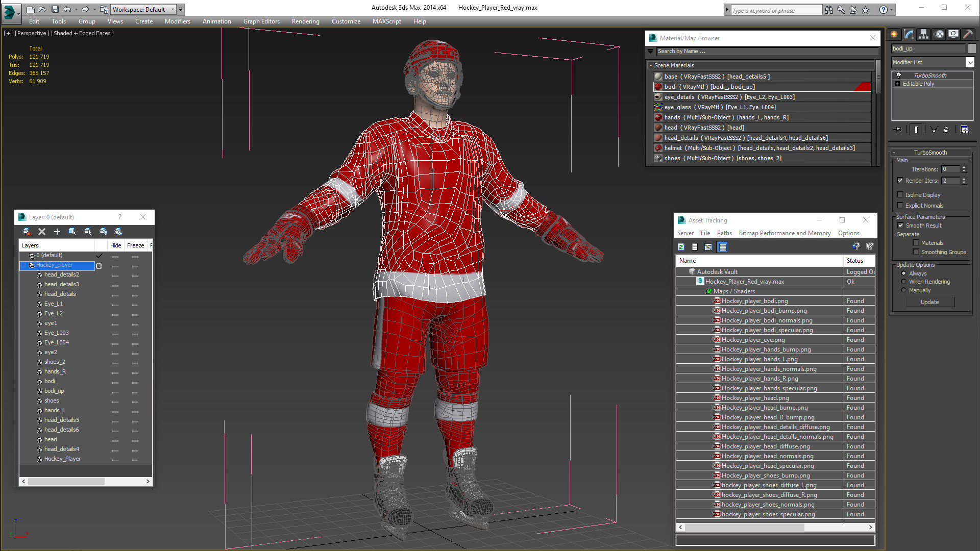Viewport: 980px width, 551px height.
Task: Click Search by Name field in Material Browser
Action: coord(768,51)
